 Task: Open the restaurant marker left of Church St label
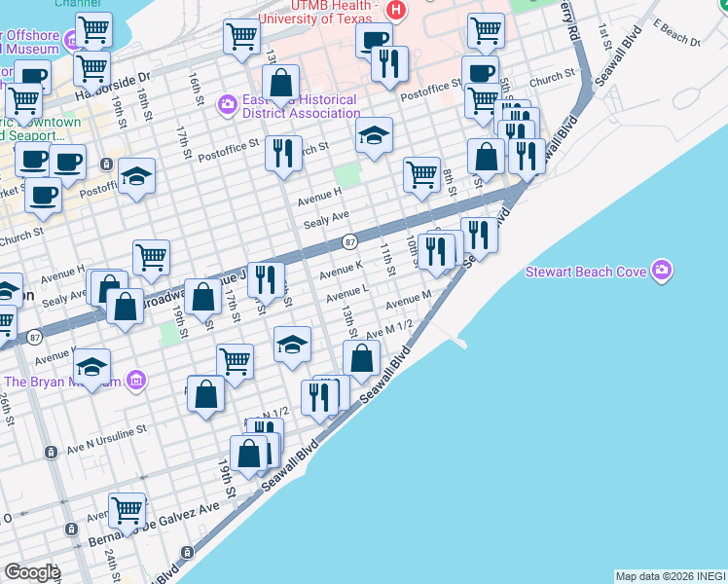tap(283, 154)
